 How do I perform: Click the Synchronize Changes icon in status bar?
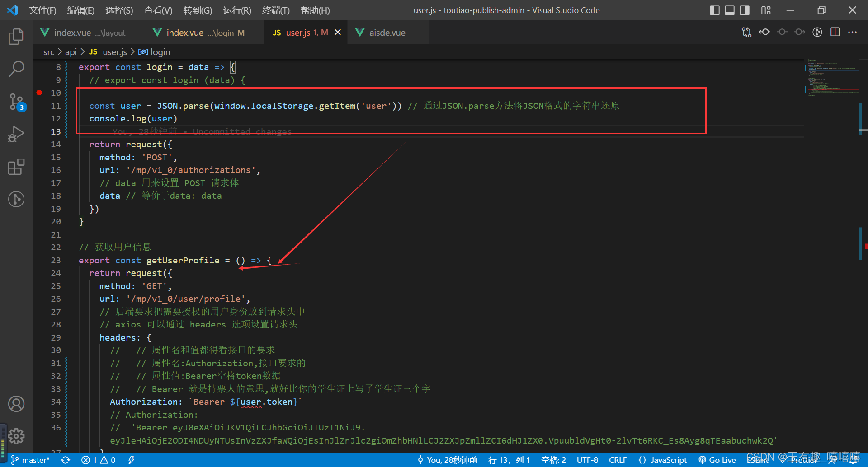click(x=66, y=460)
